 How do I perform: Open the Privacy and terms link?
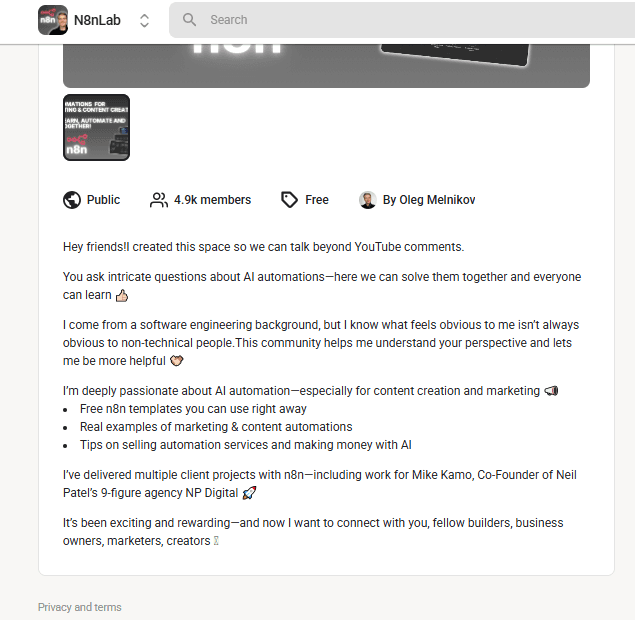click(x=79, y=607)
